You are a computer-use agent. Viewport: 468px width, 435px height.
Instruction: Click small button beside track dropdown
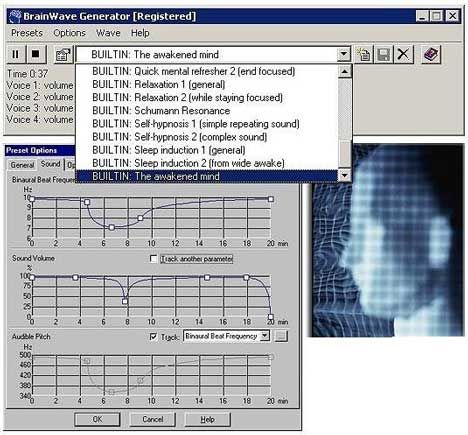(x=281, y=336)
